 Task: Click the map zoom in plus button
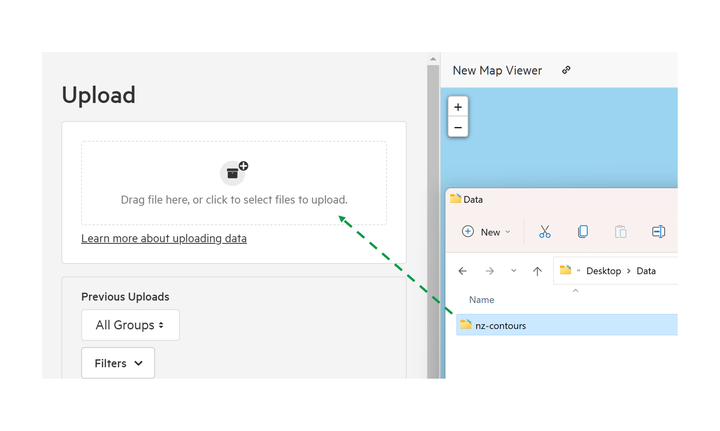458,107
